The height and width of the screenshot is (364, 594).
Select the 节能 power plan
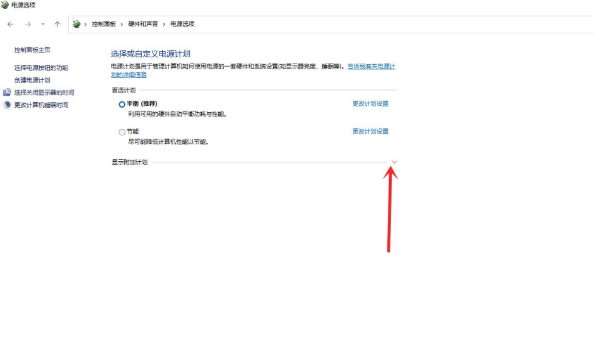(x=122, y=132)
